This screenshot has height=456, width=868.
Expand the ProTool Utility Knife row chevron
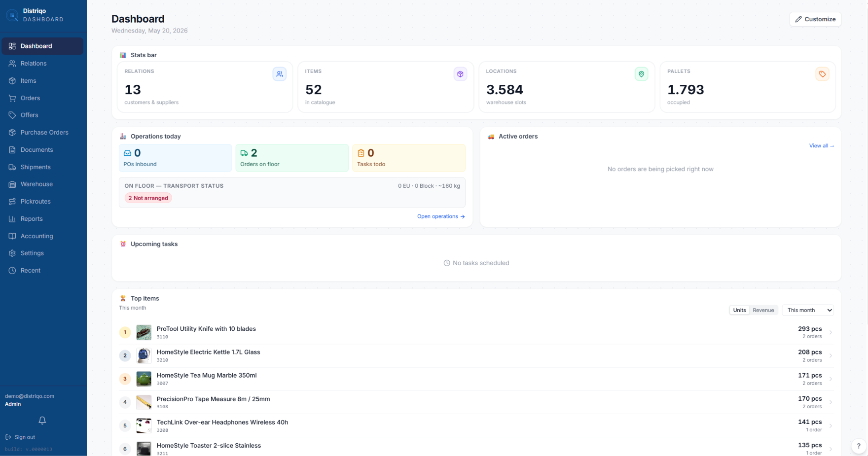831,333
